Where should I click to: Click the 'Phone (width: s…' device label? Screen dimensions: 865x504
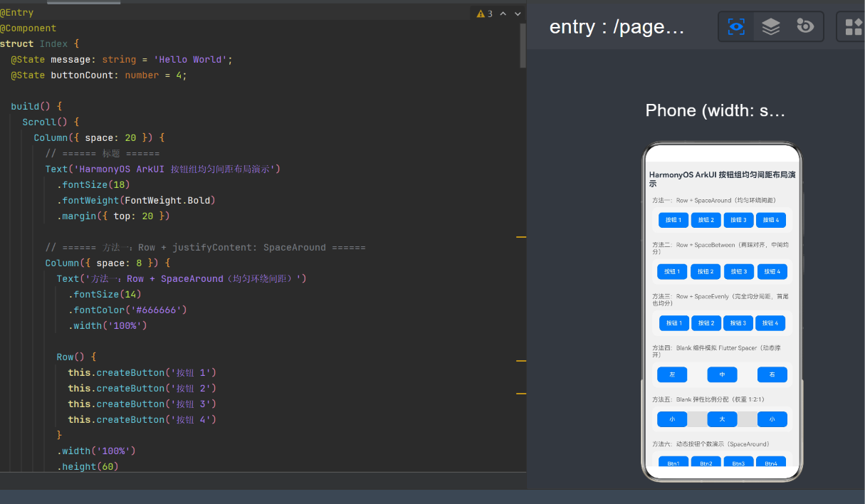click(x=715, y=110)
